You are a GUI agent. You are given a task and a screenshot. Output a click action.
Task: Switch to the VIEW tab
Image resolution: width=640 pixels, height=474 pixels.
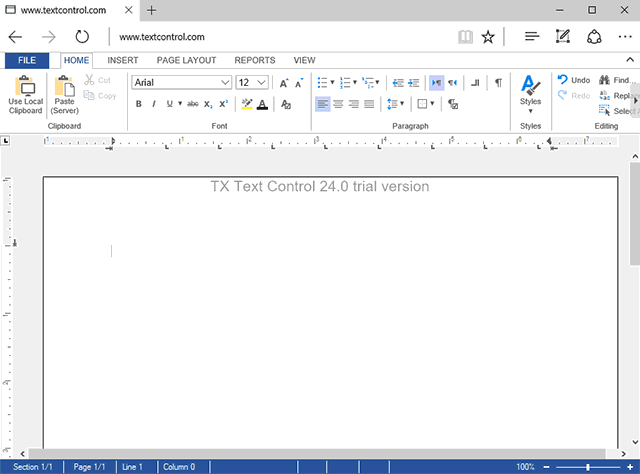point(304,60)
